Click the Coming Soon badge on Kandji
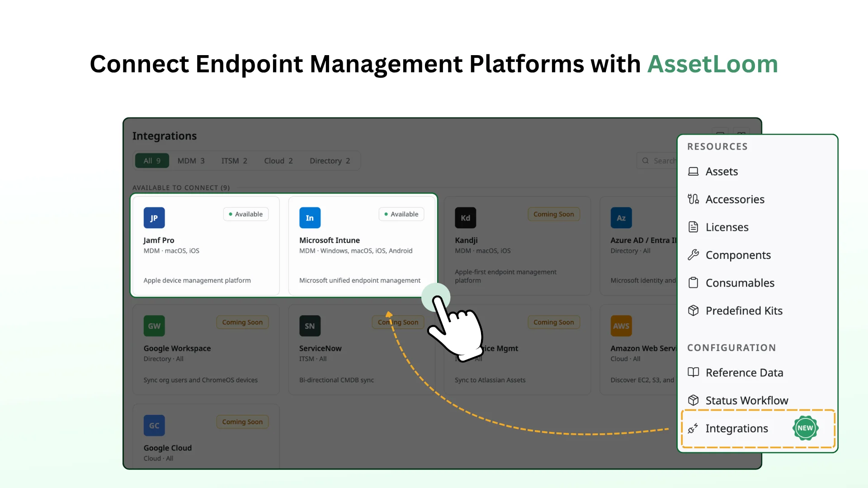The width and height of the screenshot is (868, 488). [554, 214]
